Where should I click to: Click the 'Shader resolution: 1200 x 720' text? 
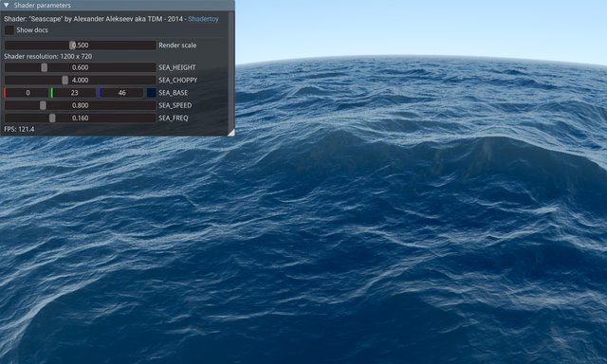[48, 57]
